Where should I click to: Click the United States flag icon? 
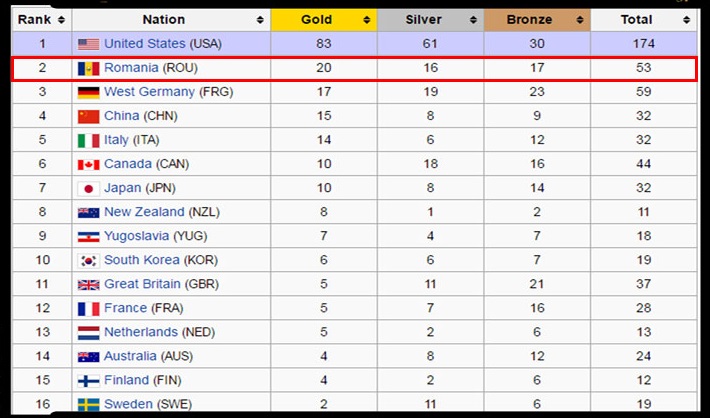(88, 44)
